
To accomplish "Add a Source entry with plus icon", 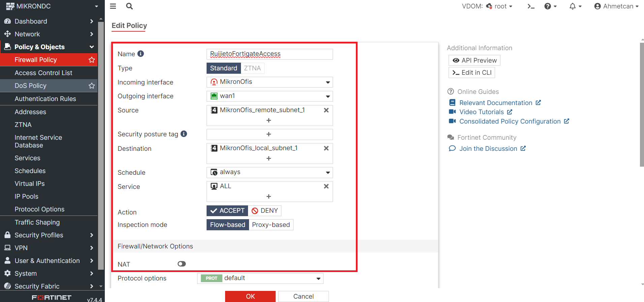I will [269, 120].
